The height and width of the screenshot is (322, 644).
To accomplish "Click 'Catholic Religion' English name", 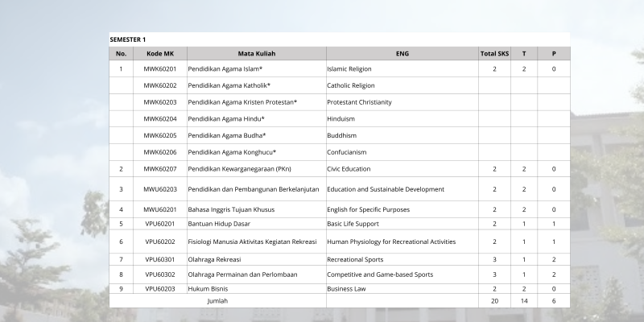I will click(351, 85).
